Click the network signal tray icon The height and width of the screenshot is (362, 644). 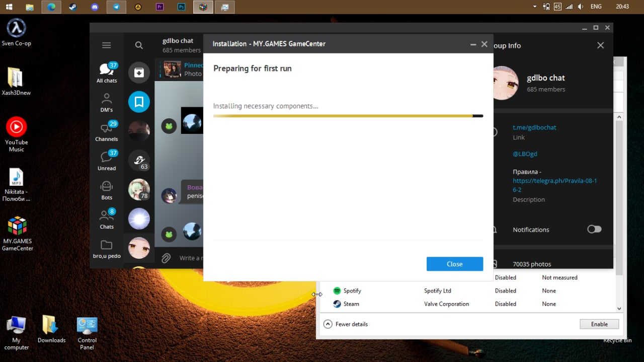click(569, 7)
